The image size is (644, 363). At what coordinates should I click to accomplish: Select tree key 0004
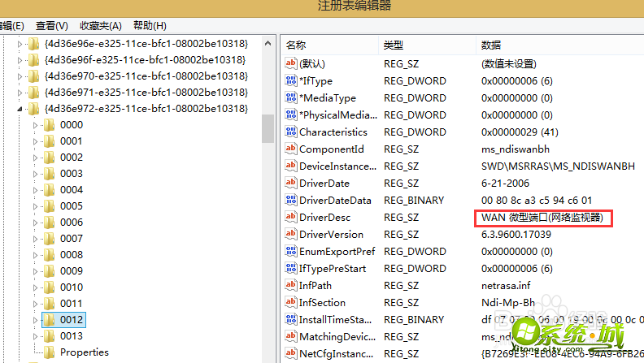72,190
